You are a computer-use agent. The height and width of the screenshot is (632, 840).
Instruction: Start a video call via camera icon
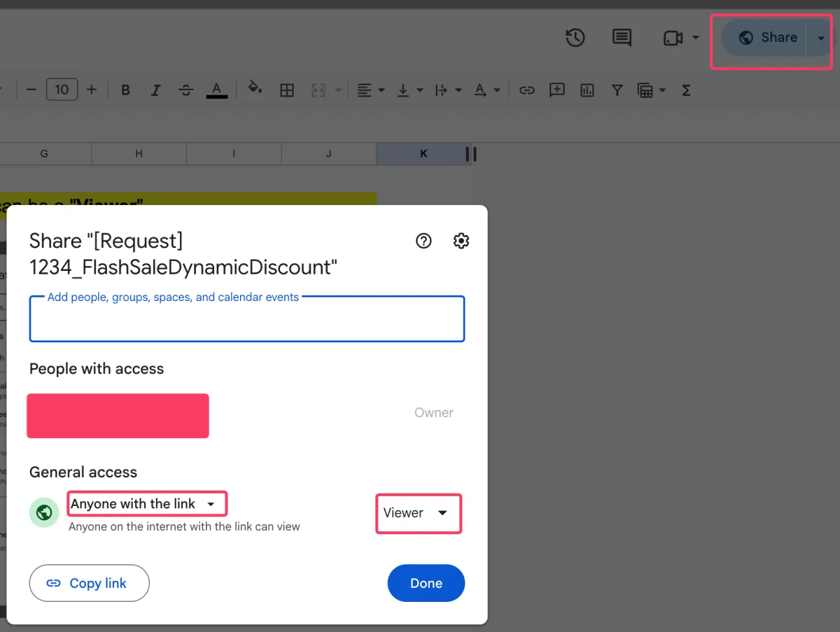tap(673, 38)
